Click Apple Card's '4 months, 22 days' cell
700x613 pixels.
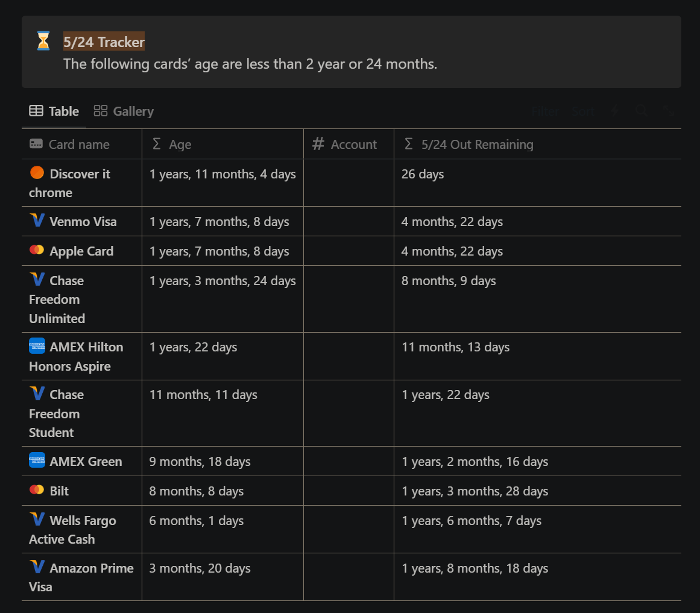[x=537, y=251]
